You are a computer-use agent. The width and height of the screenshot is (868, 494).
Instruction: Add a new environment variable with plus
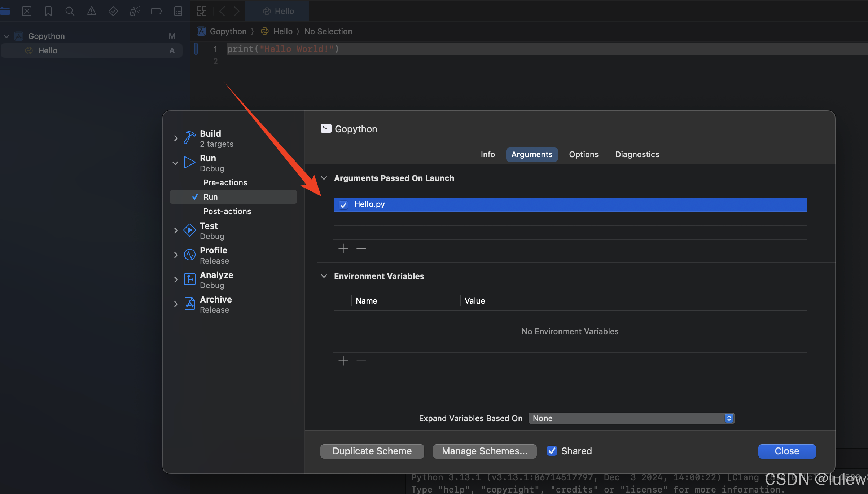343,361
